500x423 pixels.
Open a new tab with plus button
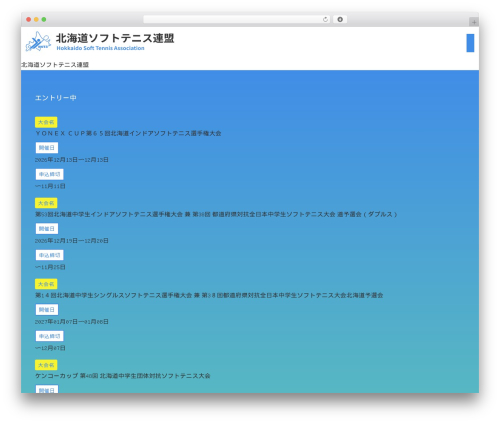coord(474,22)
